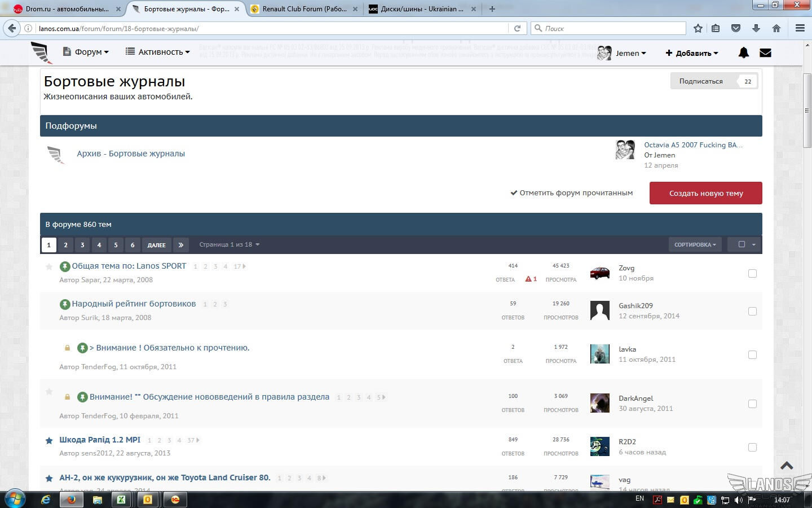The width and height of the screenshot is (812, 508).
Task: Open the Downloads arrow icon
Action: pos(756,28)
